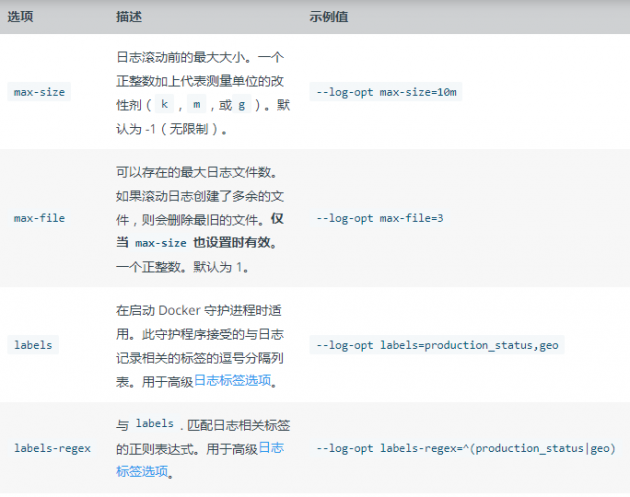Select the max-file option cell

pos(39,218)
